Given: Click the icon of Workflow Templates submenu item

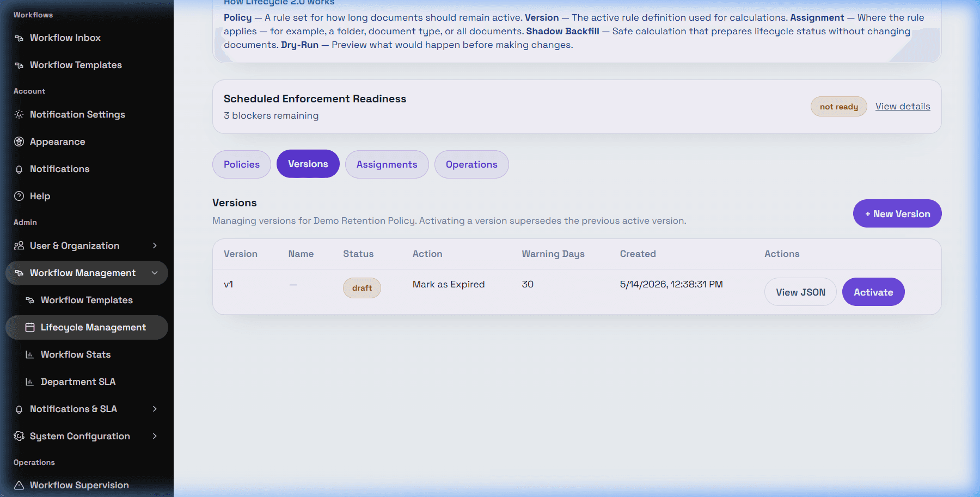Looking at the screenshot, I should (x=30, y=300).
